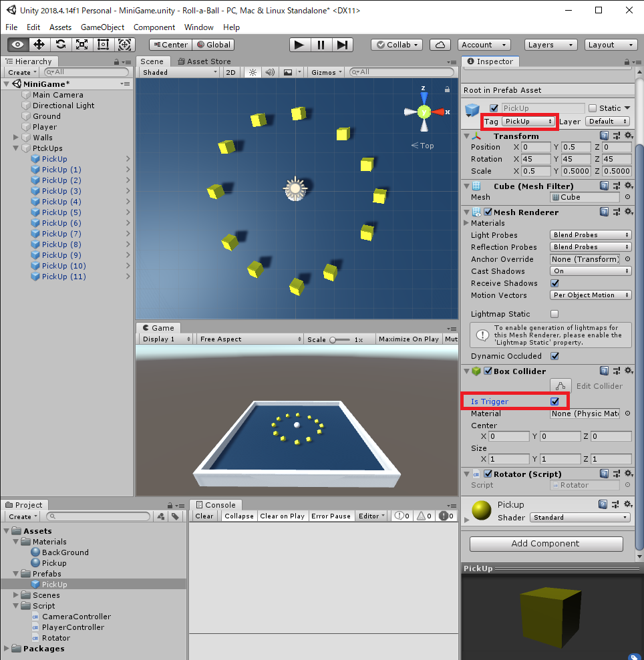
Task: Click the Edit Collider button
Action: click(560, 386)
